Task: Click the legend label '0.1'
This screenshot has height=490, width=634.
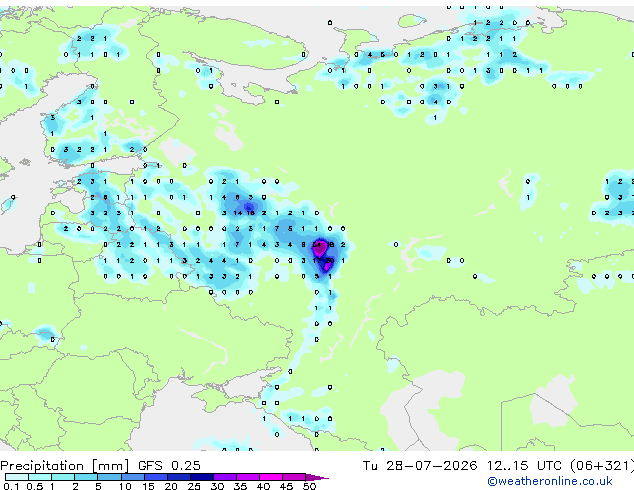Action: pos(11,486)
